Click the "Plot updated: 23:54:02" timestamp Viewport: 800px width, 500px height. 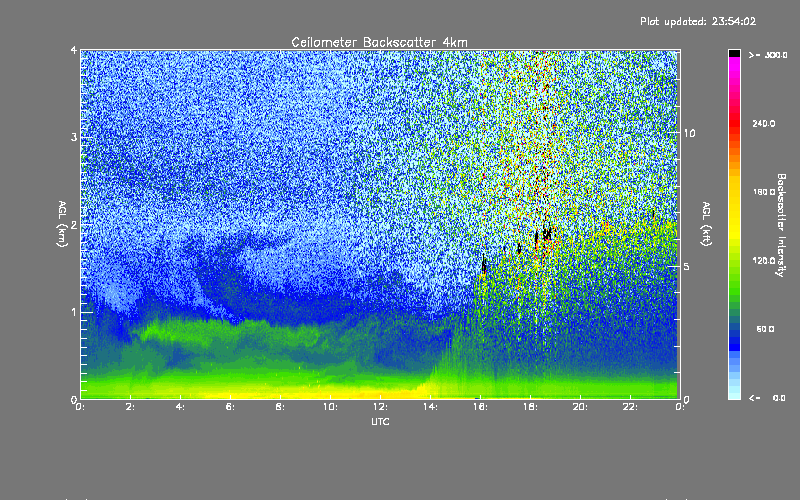coord(698,21)
